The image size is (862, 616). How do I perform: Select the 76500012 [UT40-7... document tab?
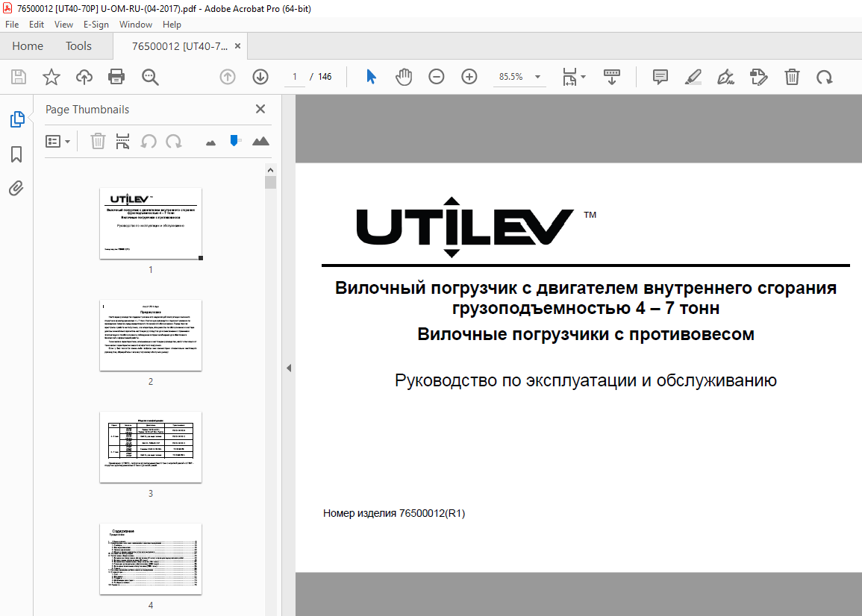click(x=179, y=46)
